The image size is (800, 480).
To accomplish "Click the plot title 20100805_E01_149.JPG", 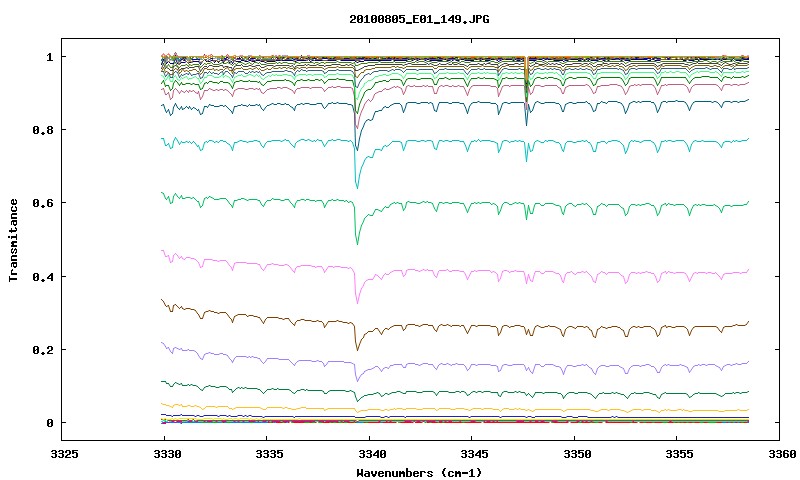I will tap(419, 19).
